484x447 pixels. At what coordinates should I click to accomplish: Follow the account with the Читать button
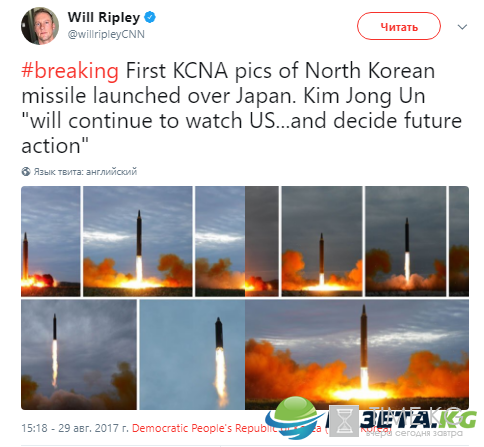click(399, 26)
